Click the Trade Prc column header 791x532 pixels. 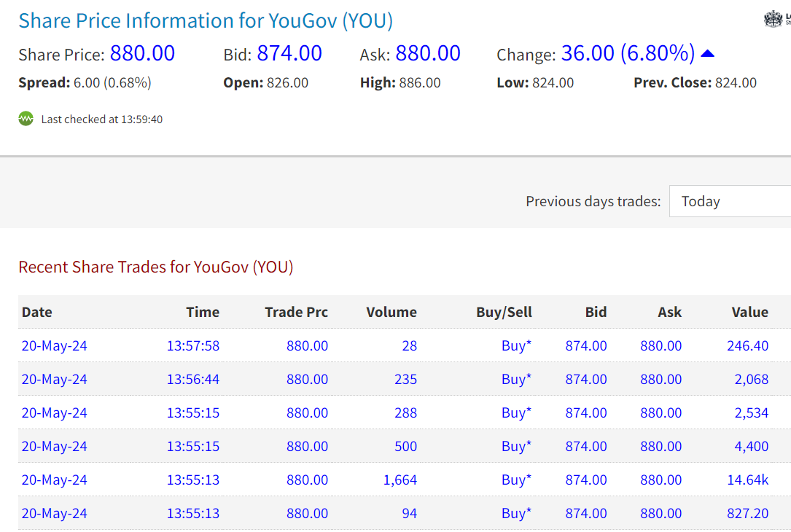click(297, 312)
